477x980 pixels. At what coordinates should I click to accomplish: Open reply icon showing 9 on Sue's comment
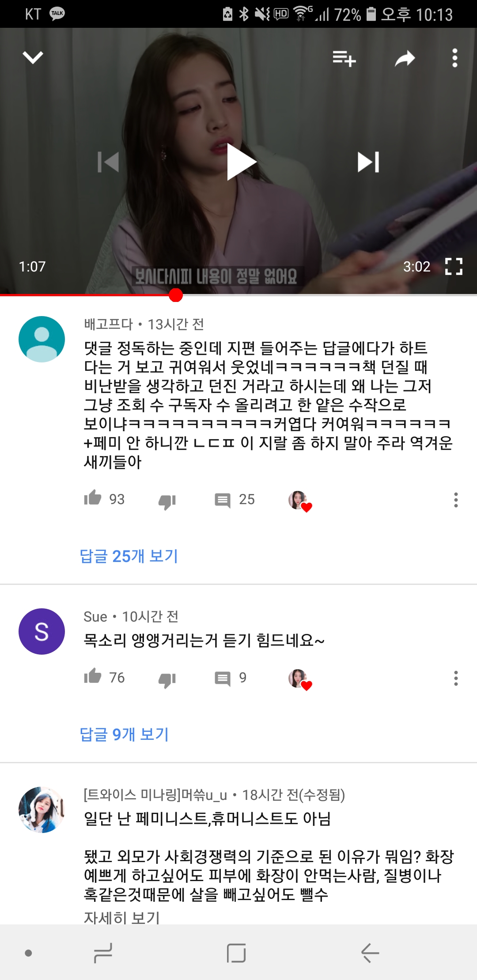point(223,678)
